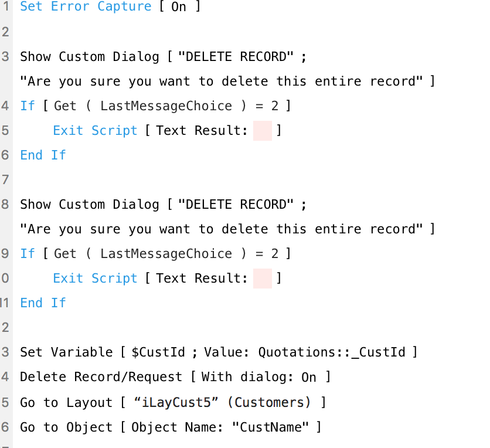Select the first End If step
The image size is (490, 448).
(x=43, y=155)
